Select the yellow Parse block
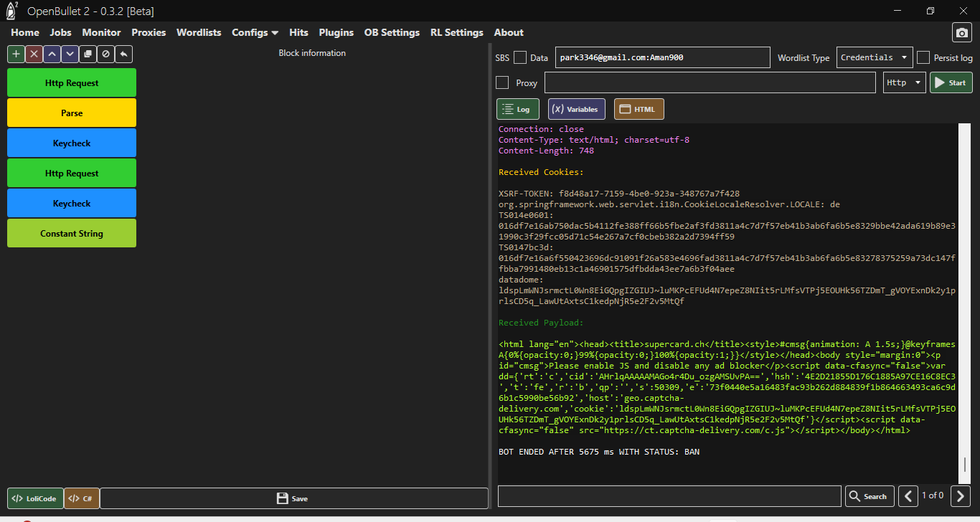980x522 pixels. (x=72, y=113)
